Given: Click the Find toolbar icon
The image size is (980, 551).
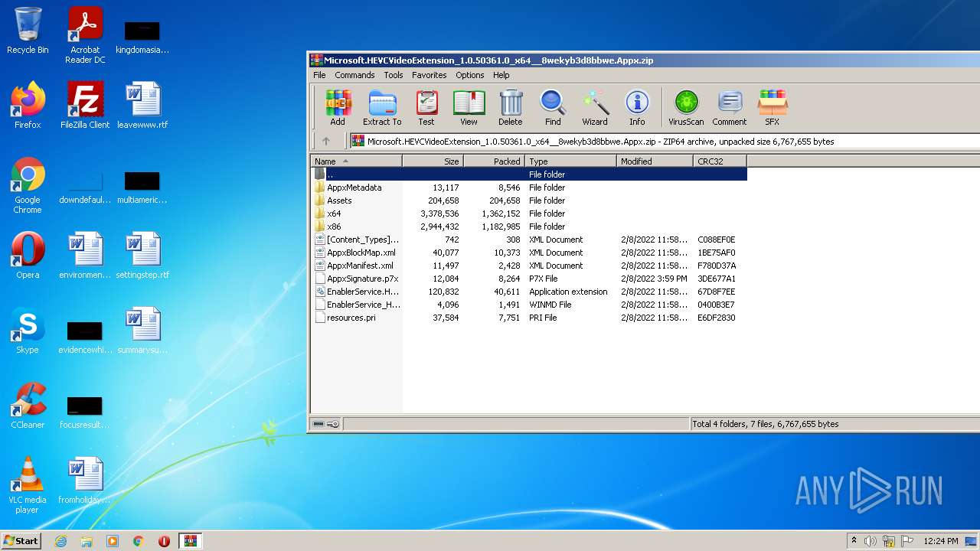Looking at the screenshot, I should click(x=553, y=108).
